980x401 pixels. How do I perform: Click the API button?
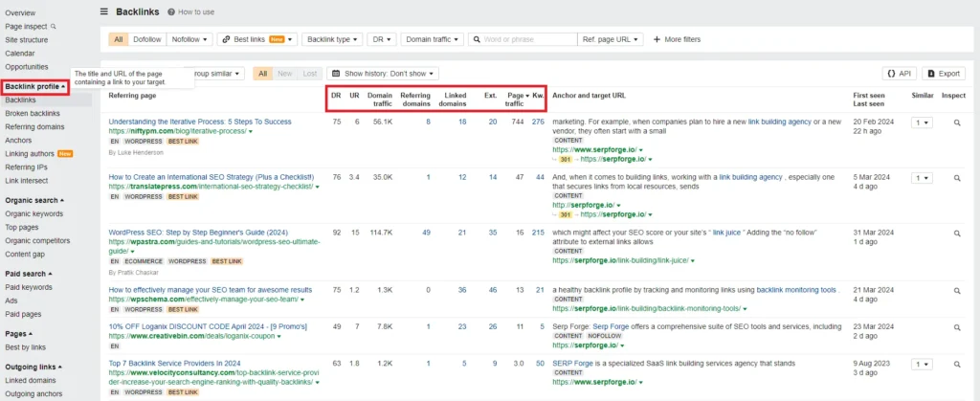click(900, 74)
